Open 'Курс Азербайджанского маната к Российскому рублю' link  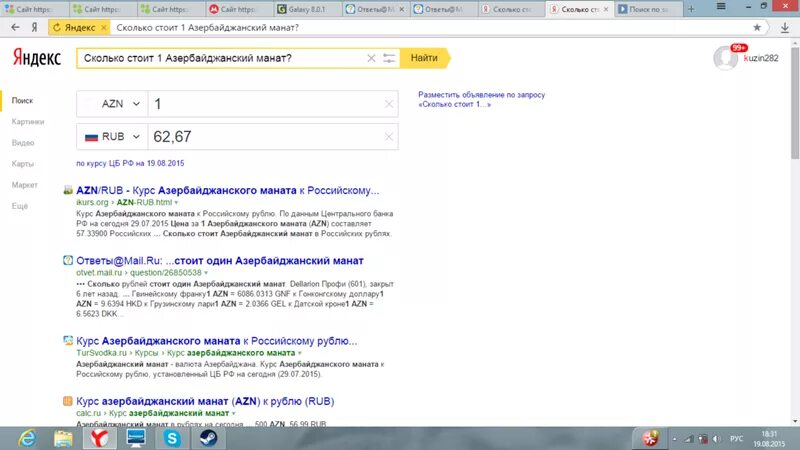216,341
